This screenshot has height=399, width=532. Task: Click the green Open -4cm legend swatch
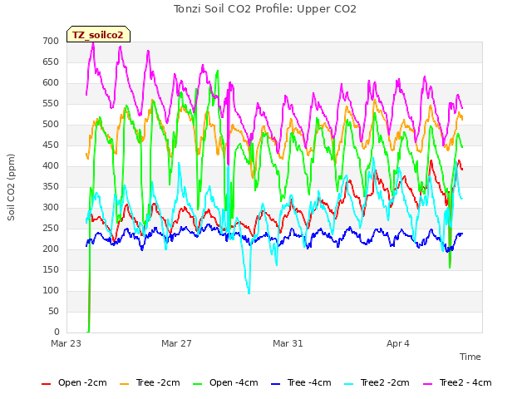click(x=197, y=384)
